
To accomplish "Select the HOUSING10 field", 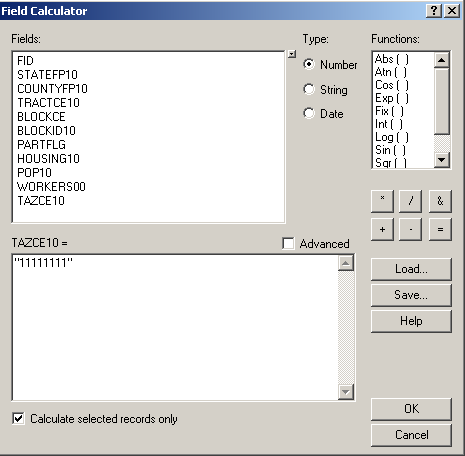I will point(48,159).
